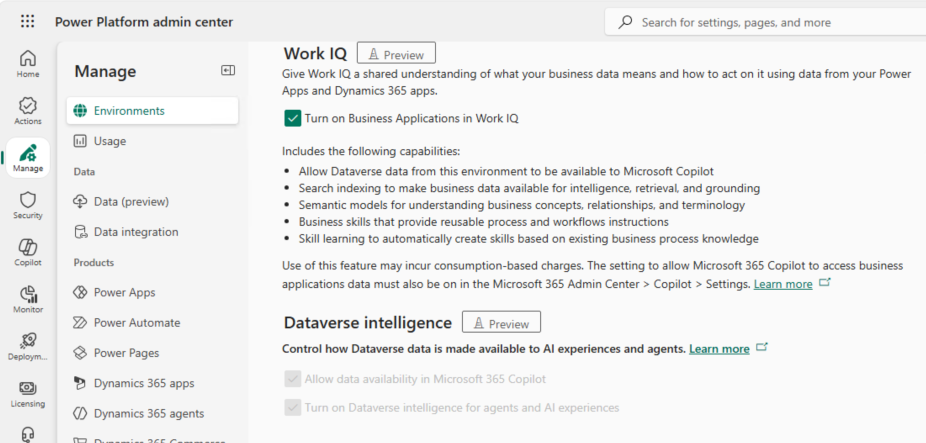Click the Work IQ Preview badge
Viewport: 926px width, 443px height.
click(x=396, y=53)
